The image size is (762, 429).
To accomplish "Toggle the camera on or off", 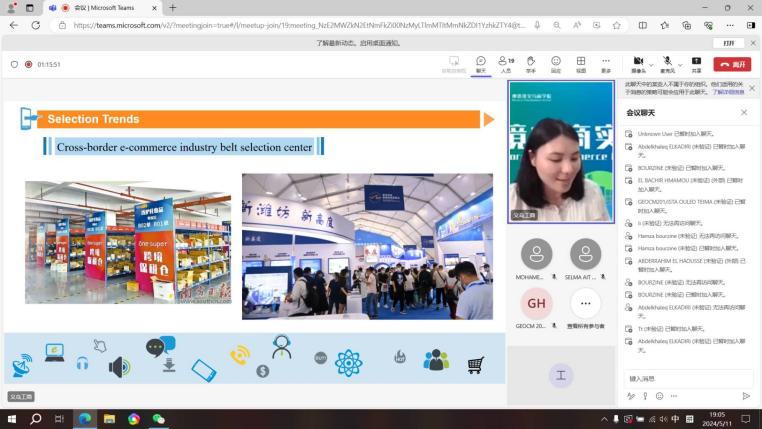I will (637, 62).
